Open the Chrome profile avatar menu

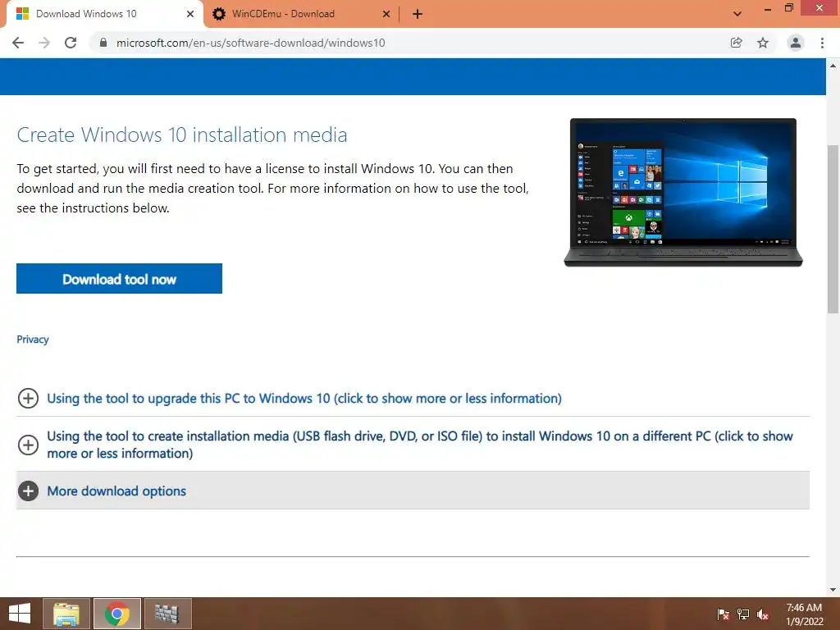(796, 43)
